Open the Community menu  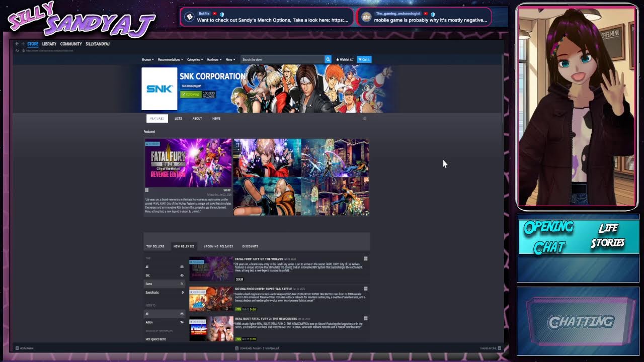[x=71, y=44]
